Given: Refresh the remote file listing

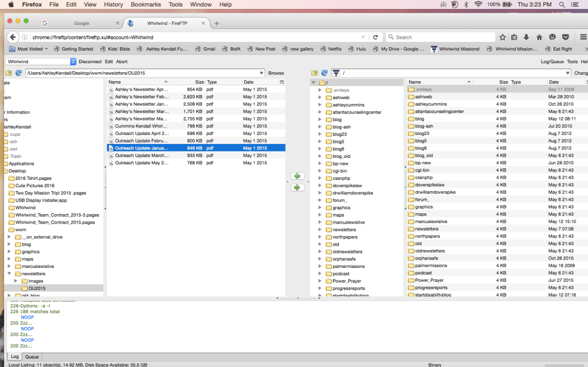Looking at the screenshot, I should click(324, 73).
